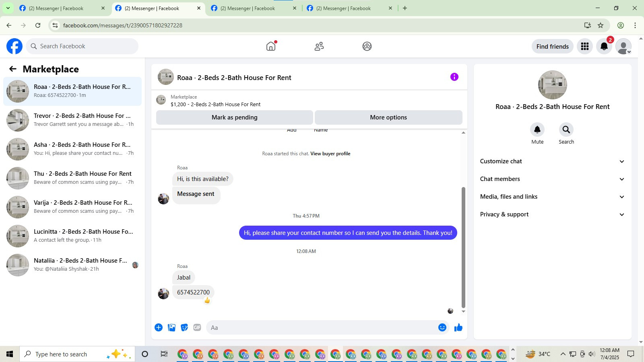Image resolution: width=644 pixels, height=362 pixels.
Task: Attach a photo file
Action: tap(172, 327)
